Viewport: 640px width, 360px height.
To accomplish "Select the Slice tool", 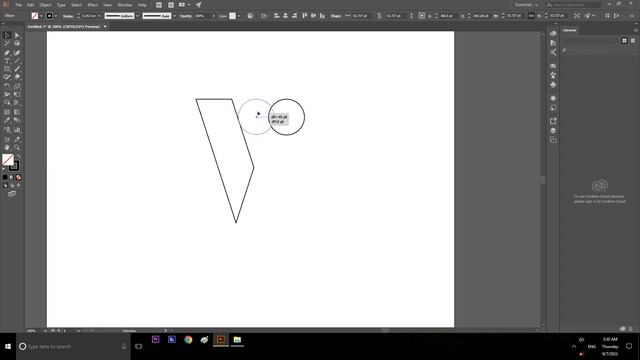I will point(17,140).
